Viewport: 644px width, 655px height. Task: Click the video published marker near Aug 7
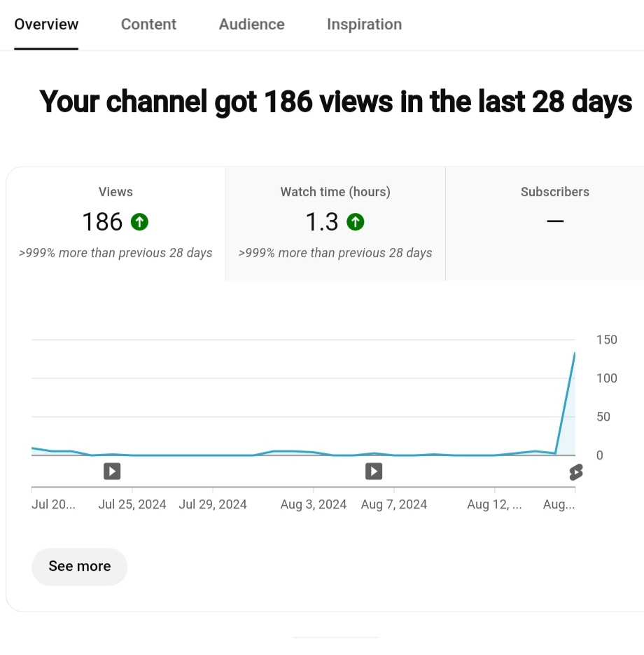(x=374, y=471)
